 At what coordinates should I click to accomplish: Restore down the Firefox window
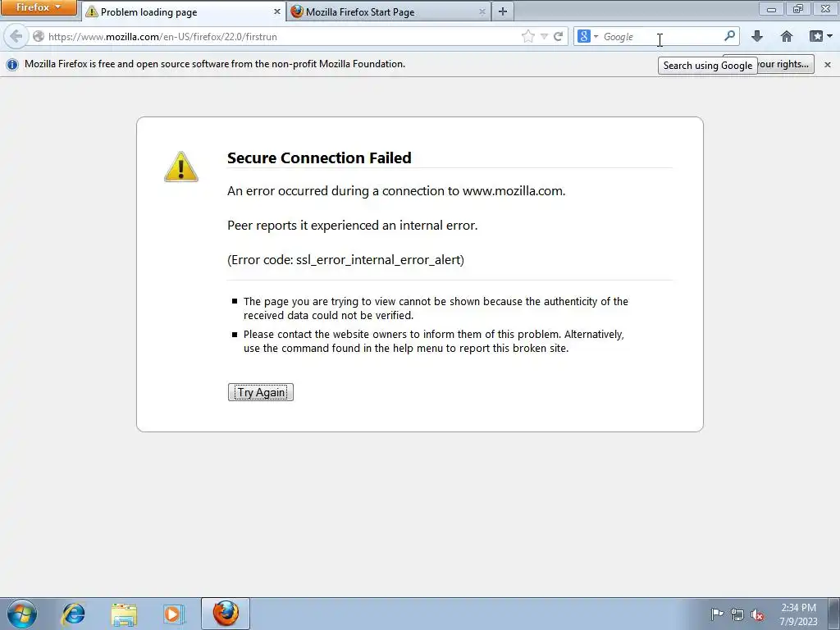pos(798,8)
